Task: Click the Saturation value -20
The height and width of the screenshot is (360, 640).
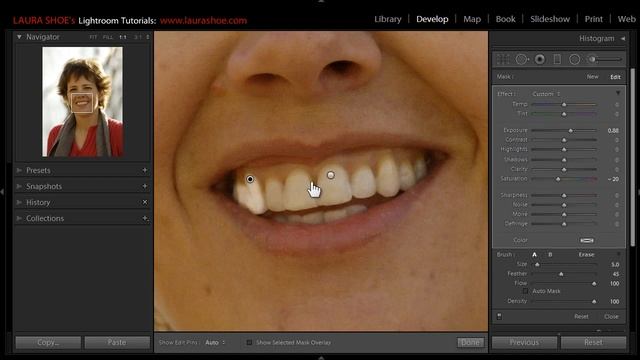Action: click(613, 179)
